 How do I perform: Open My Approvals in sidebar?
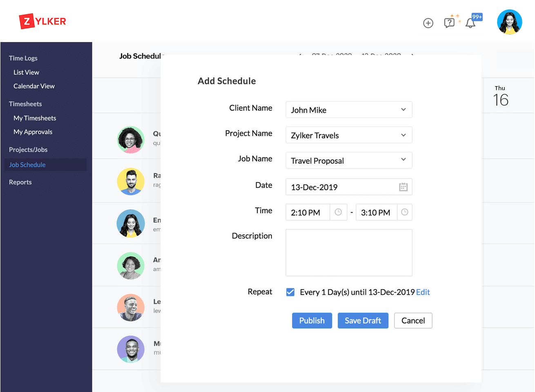click(33, 132)
